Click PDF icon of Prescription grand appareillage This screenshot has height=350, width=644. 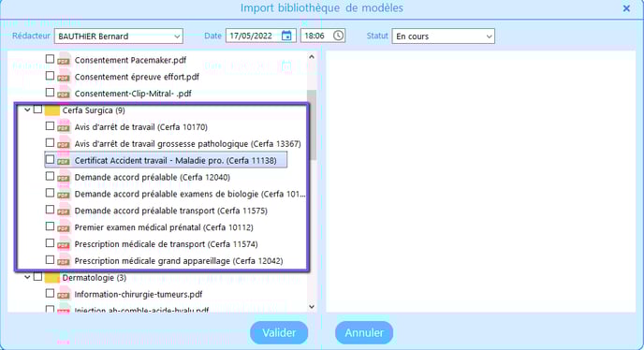coord(64,261)
